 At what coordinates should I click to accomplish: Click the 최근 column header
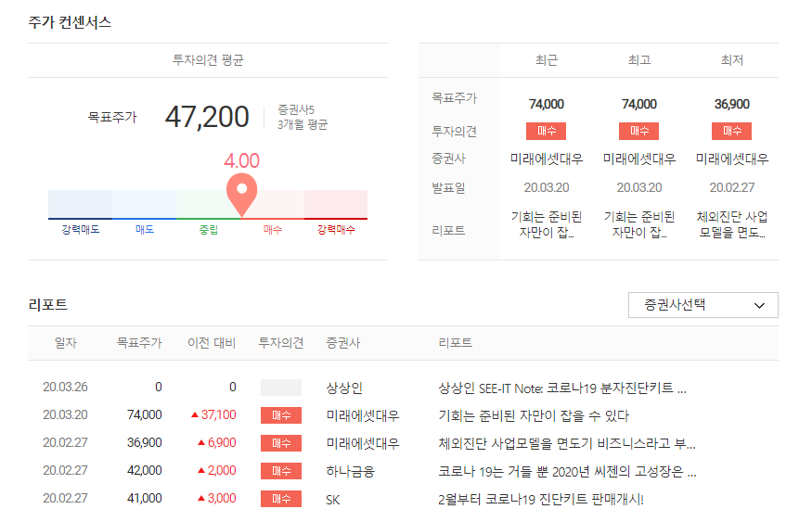(547, 60)
